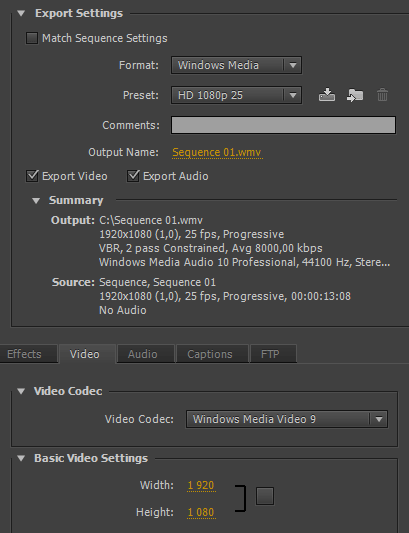This screenshot has height=533, width=409.
Task: Click the 'VBR, 2 pass Constrained' summary line
Action: [211, 248]
